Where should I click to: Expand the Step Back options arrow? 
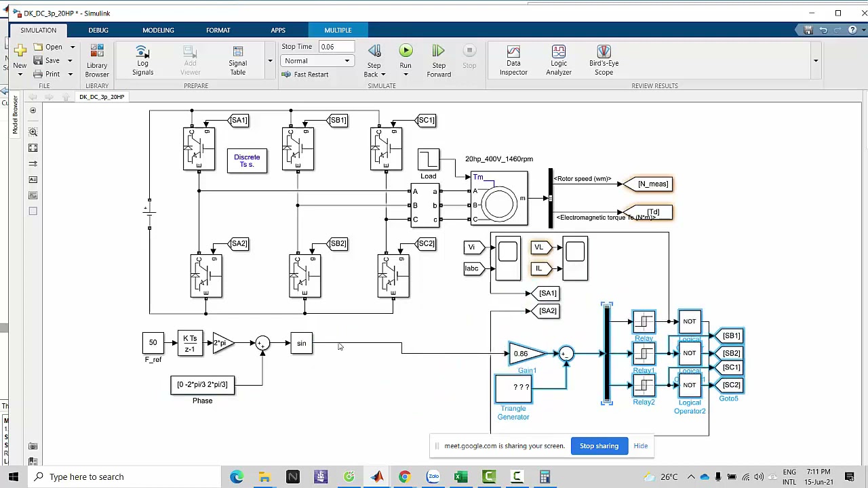383,75
